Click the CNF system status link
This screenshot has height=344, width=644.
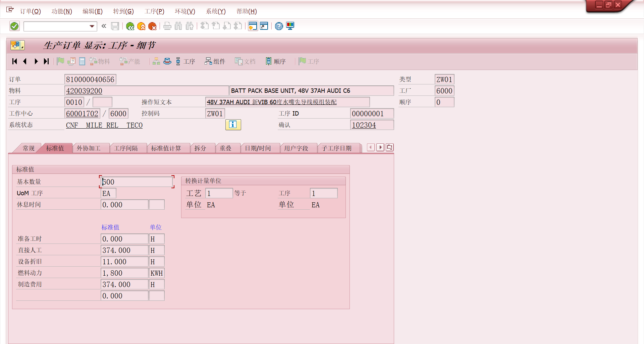point(72,125)
